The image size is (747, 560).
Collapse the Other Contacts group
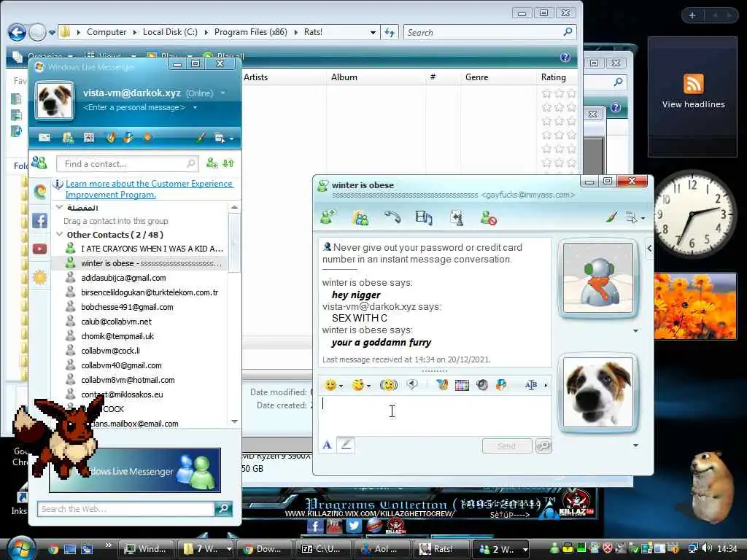[60, 234]
